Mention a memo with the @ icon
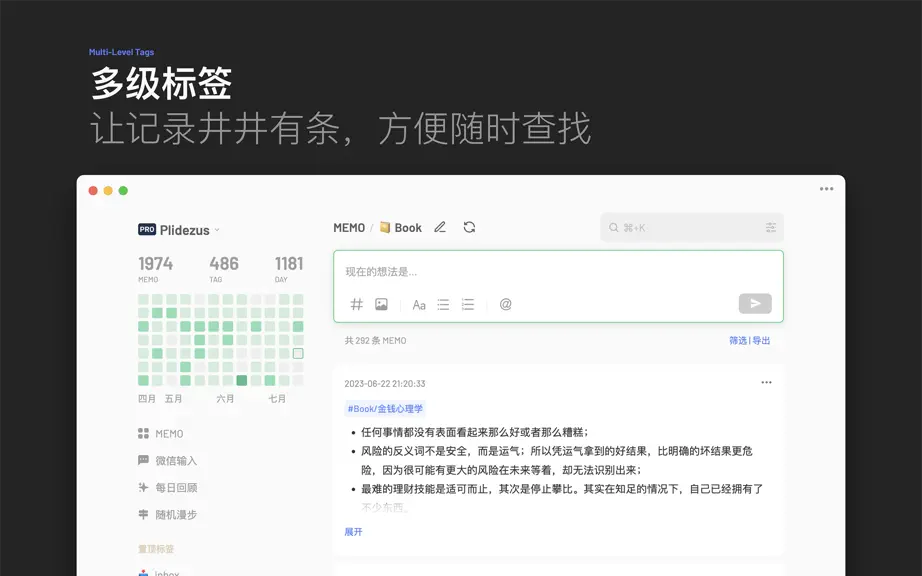Screen dimensions: 922x576 click(506, 304)
